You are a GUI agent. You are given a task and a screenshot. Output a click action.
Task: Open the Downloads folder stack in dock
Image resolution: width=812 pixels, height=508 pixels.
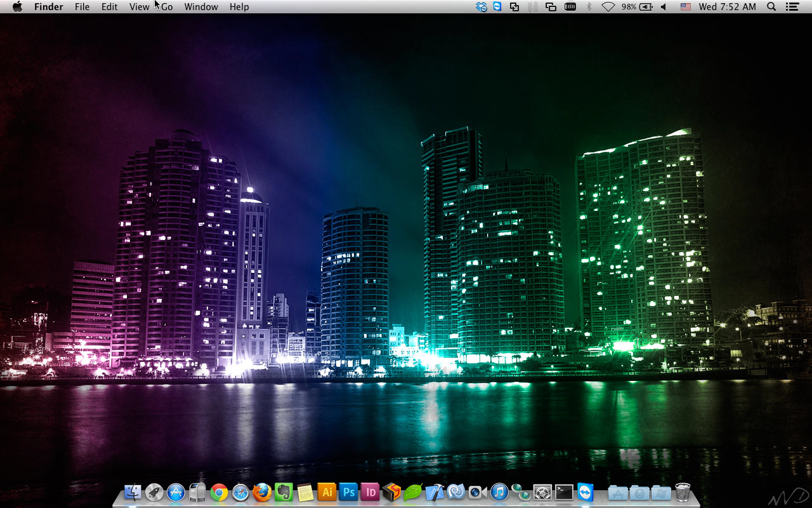[639, 492]
